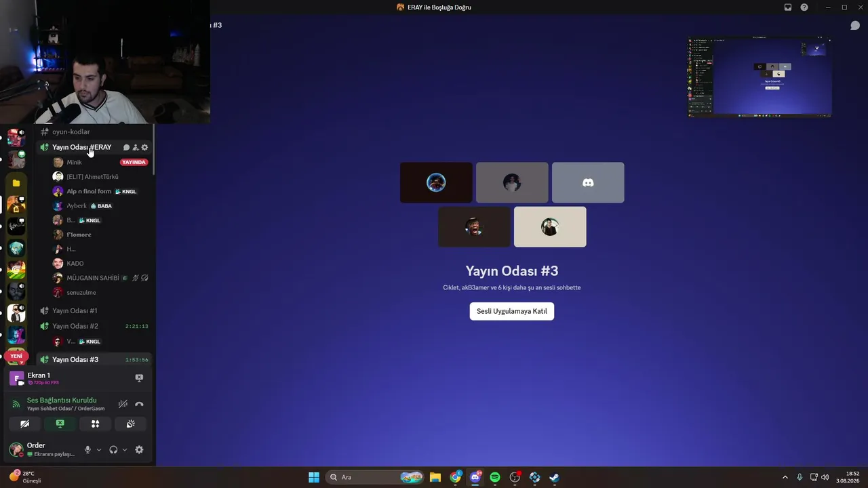Viewport: 868px width, 488px height.
Task: Select user MÜJGANIN SAHİBİ in voice list
Action: click(x=100, y=278)
